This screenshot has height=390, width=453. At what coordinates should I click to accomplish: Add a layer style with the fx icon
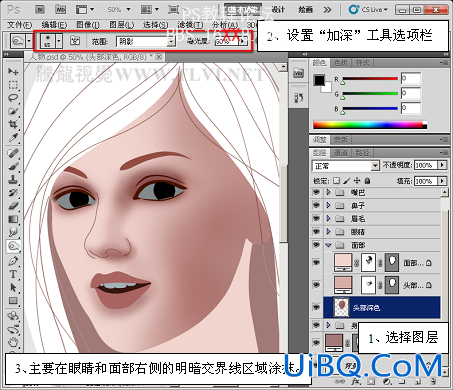[355, 381]
